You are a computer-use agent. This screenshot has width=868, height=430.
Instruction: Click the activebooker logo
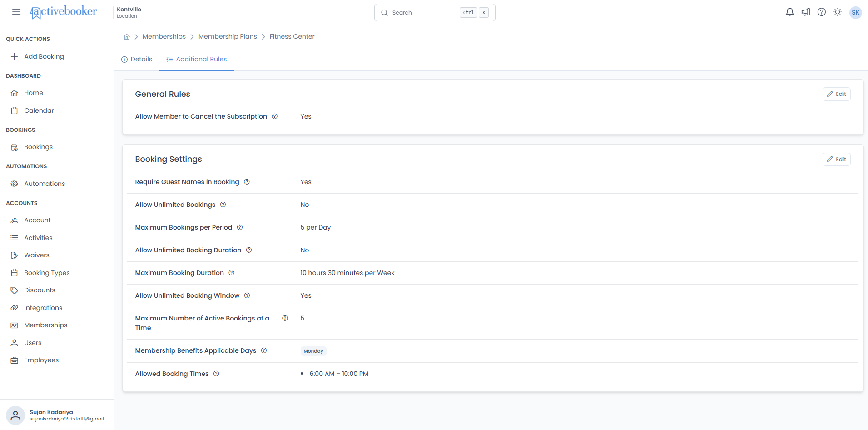tap(64, 12)
